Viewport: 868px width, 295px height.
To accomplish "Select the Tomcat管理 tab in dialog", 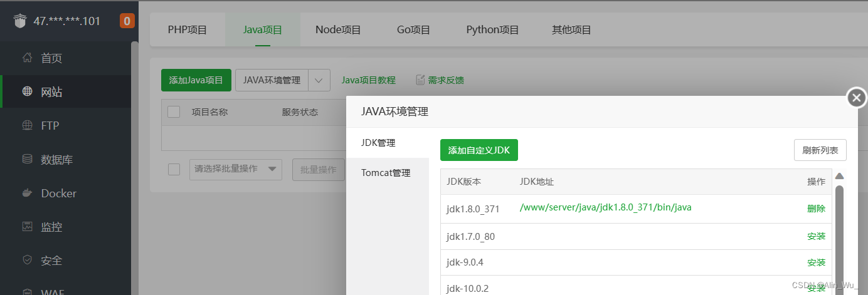I will [388, 173].
